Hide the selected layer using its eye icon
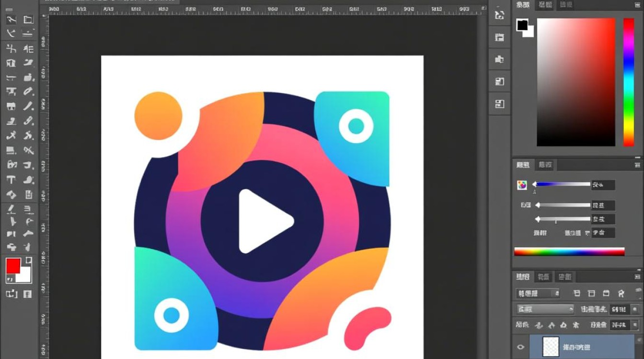 (520, 347)
